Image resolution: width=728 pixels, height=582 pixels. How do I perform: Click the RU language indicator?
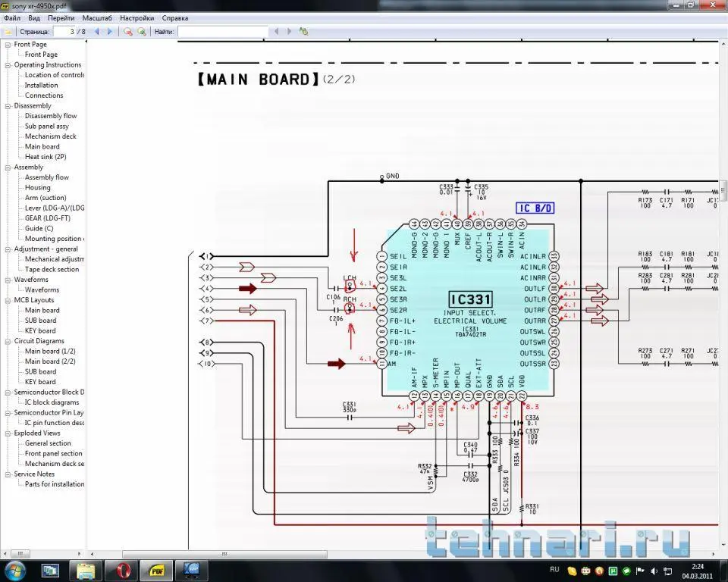tap(554, 569)
